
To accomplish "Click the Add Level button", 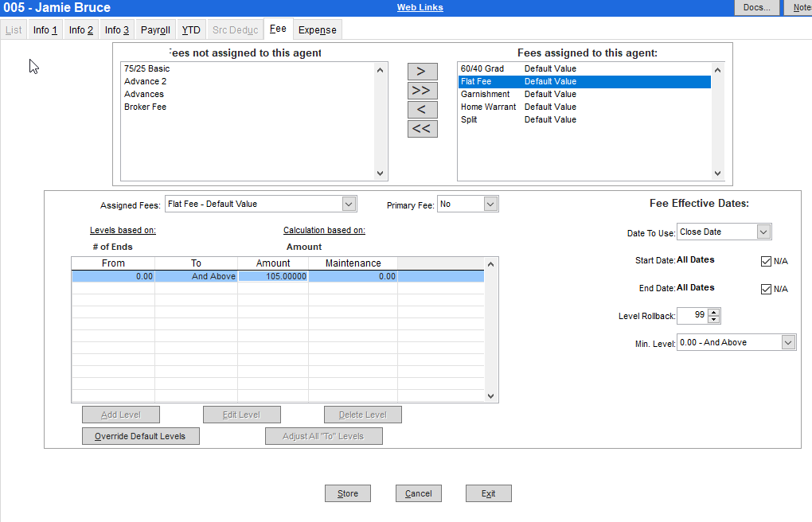I will tap(120, 414).
